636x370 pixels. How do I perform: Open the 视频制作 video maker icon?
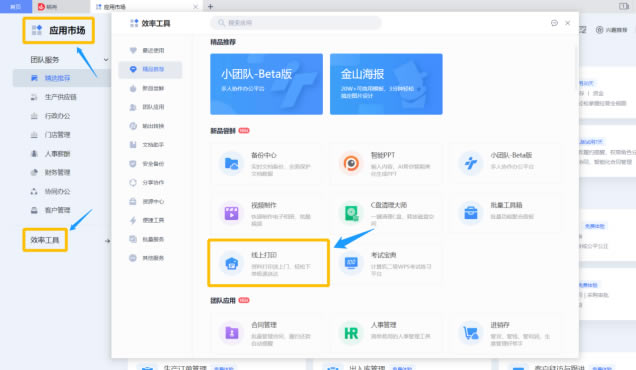pyautogui.click(x=231, y=213)
